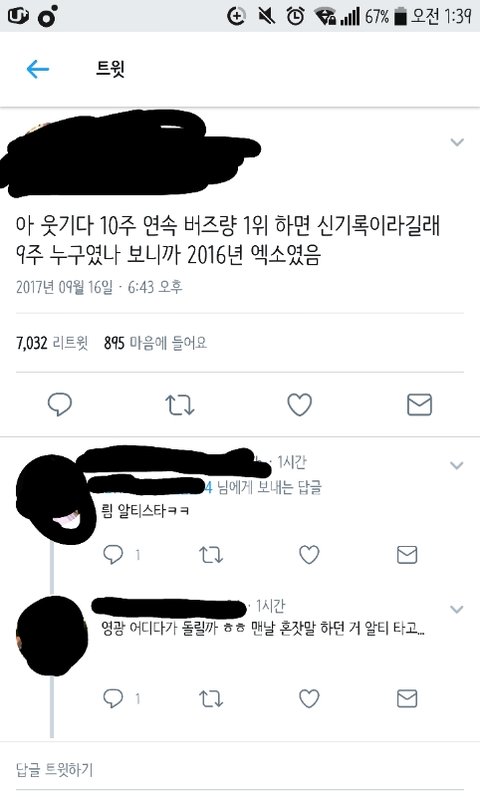Send '영광 어디다가 돌릴까' reply via envelope
This screenshot has width=480, height=797.
(407, 698)
